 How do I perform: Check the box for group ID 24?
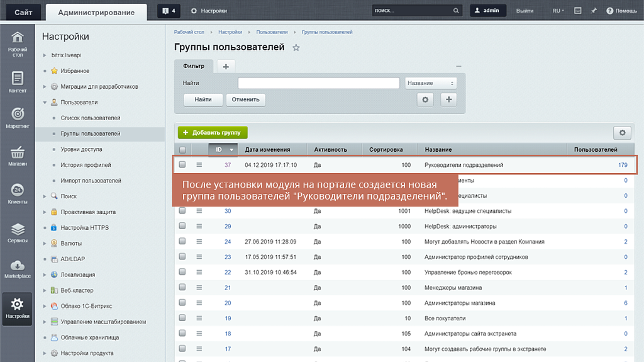coord(182,242)
